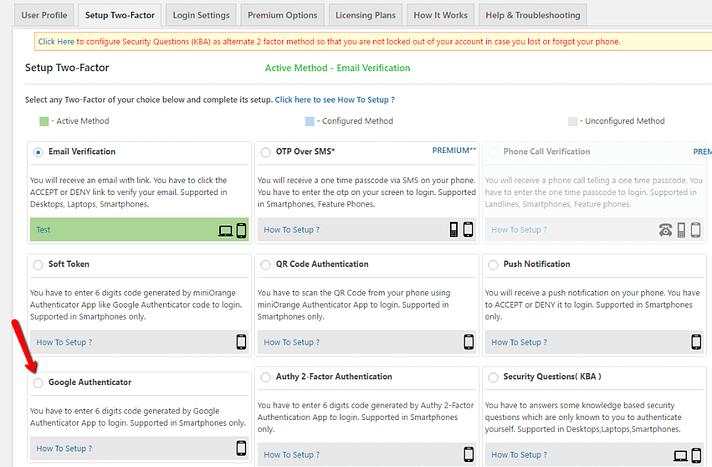This screenshot has width=712, height=467.
Task: Click smartphone icon in Push Notification card
Action: pyautogui.click(x=695, y=342)
